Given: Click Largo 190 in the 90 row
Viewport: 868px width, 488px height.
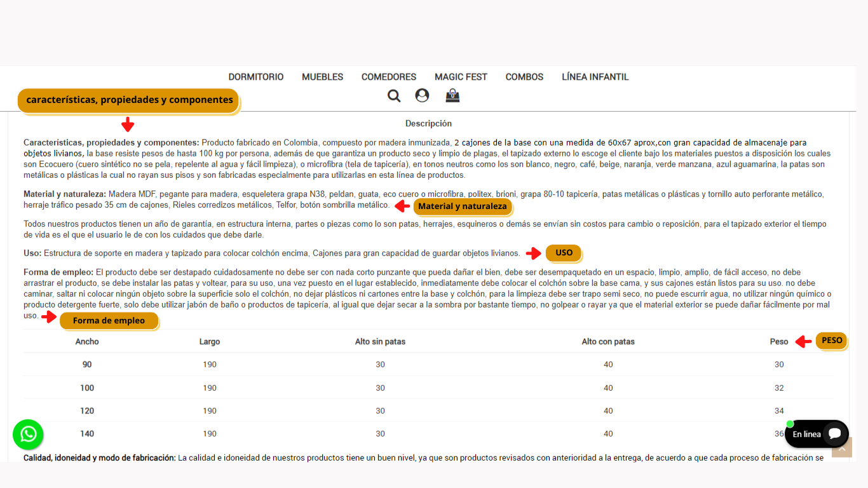Looking at the screenshot, I should click(x=210, y=365).
